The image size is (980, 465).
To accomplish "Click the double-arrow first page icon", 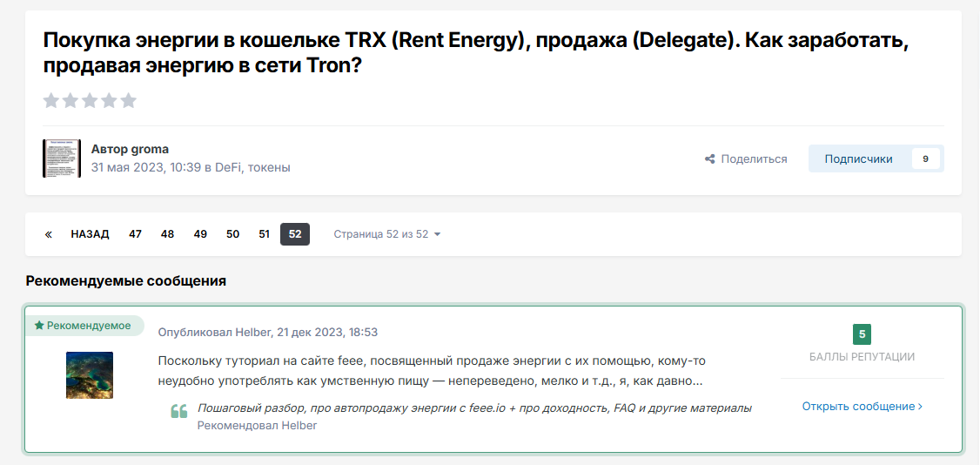I will point(49,234).
